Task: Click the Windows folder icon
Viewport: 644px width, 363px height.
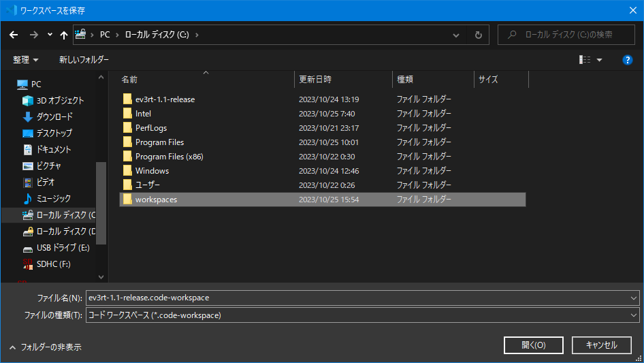Action: click(x=127, y=171)
